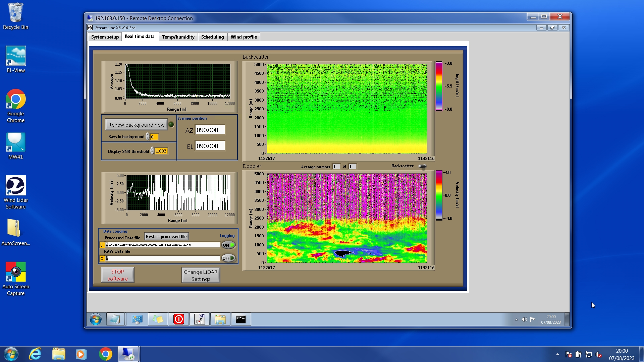The height and width of the screenshot is (362, 644).
Task: Click the Rays in background stepper arrows
Action: (x=147, y=137)
